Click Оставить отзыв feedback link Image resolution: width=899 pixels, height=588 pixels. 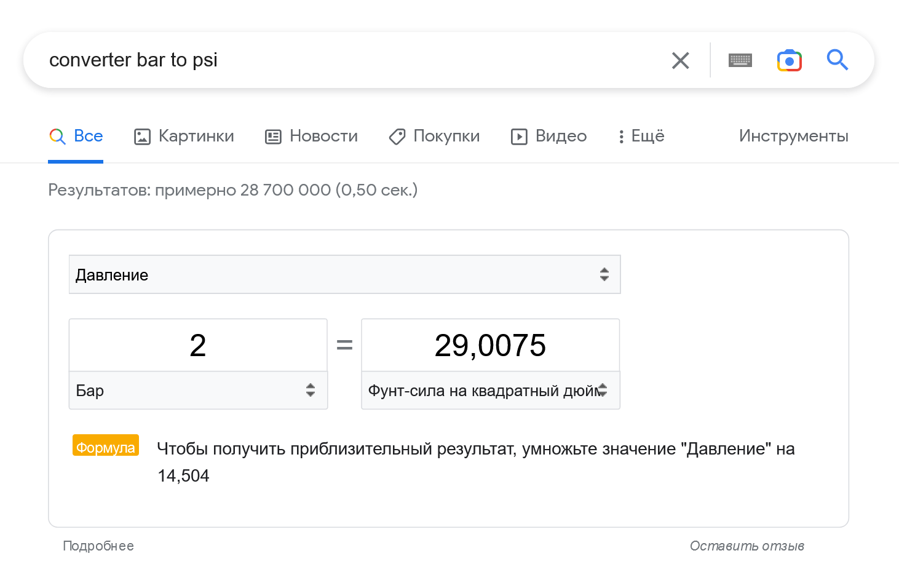[x=747, y=546]
